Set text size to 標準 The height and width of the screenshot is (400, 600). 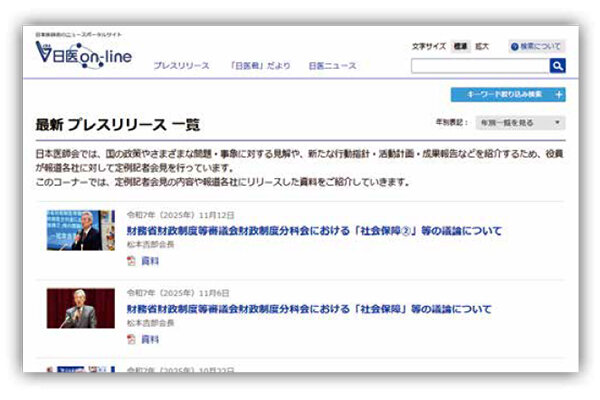[461, 46]
